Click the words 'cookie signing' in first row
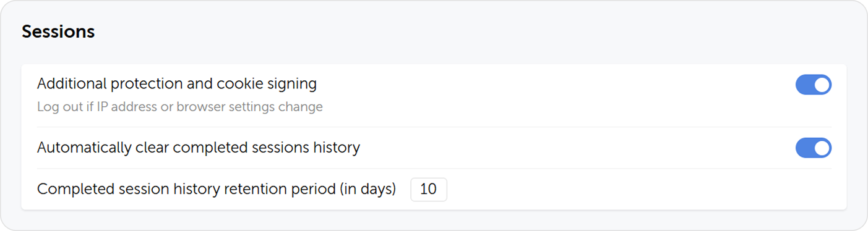The width and height of the screenshot is (868, 231). point(267,83)
